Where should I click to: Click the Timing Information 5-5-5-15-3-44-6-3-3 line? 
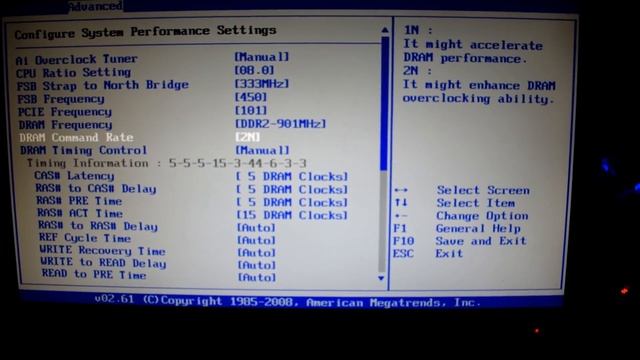(167, 163)
